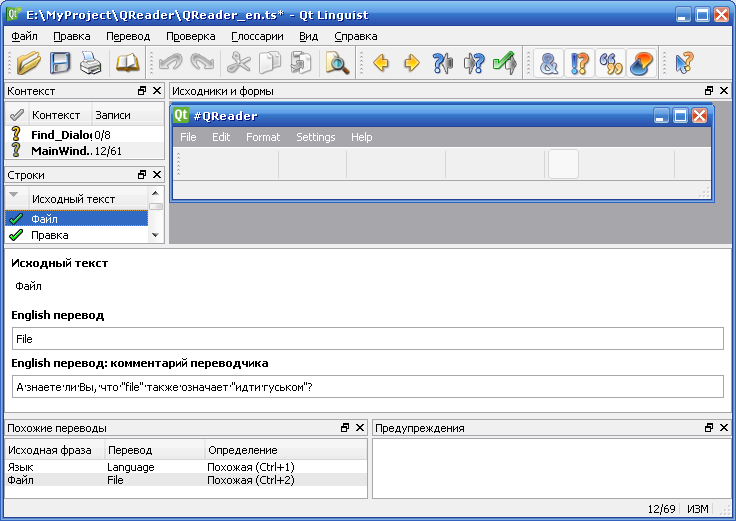The height and width of the screenshot is (521, 736).
Task: Go to next entry with right arrow
Action: click(x=412, y=63)
